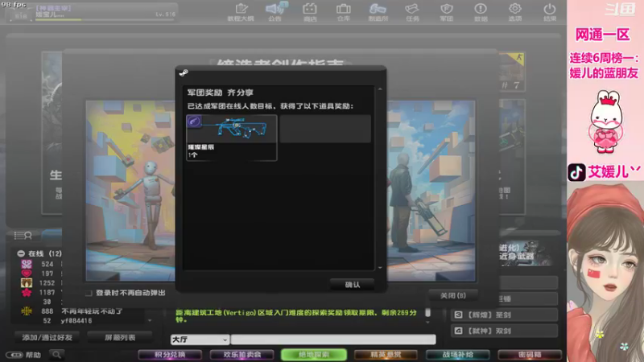Screen dimensions: 644x362
Task: Click the chat log scrollbar handle
Action: [427, 312]
